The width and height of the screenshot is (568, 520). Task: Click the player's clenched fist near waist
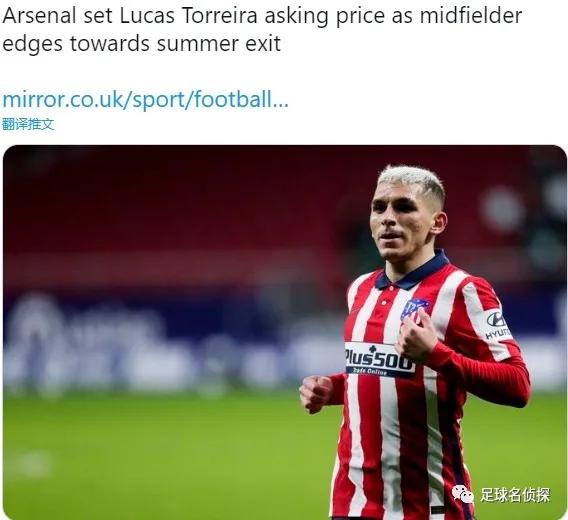coord(316,394)
